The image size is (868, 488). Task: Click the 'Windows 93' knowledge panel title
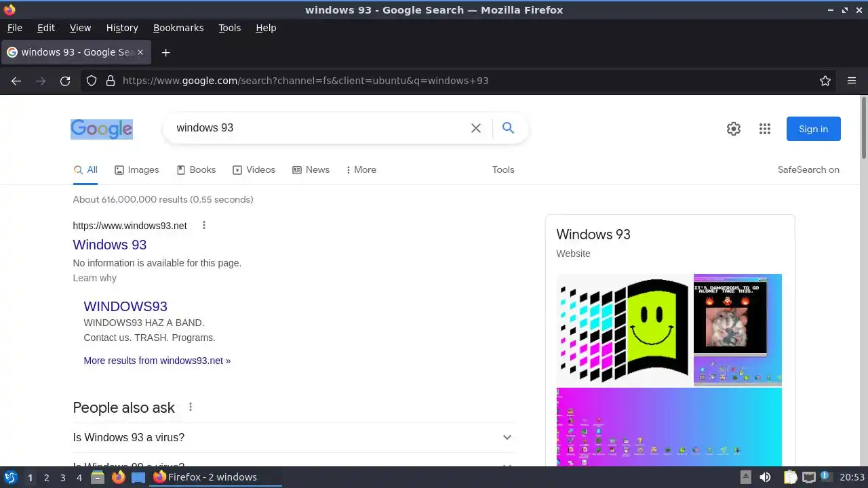(593, 235)
